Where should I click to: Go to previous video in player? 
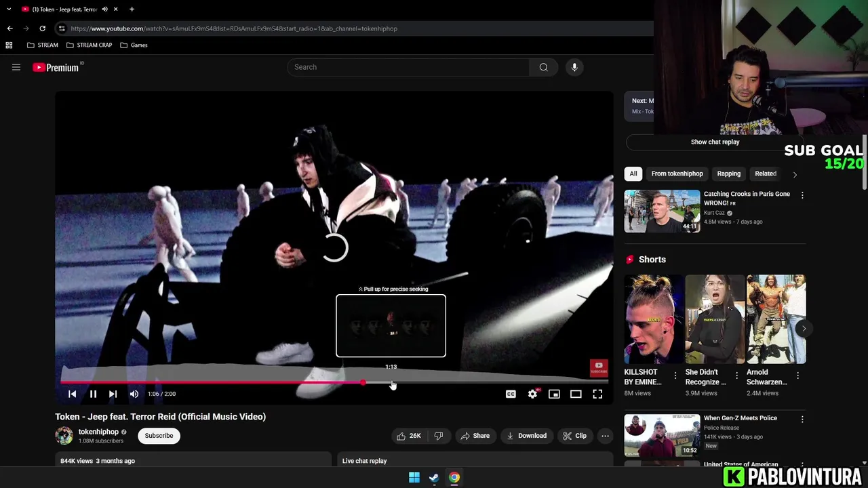(x=73, y=394)
